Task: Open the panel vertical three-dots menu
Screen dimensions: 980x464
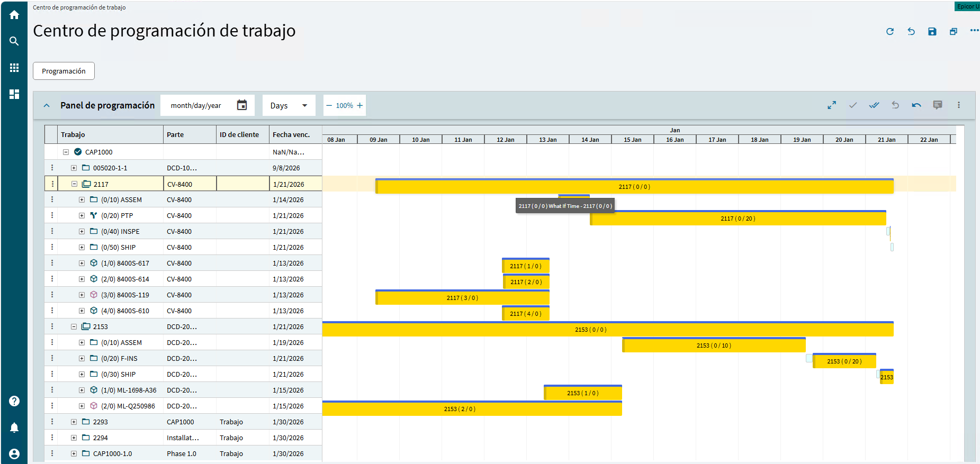Action: pyautogui.click(x=959, y=105)
